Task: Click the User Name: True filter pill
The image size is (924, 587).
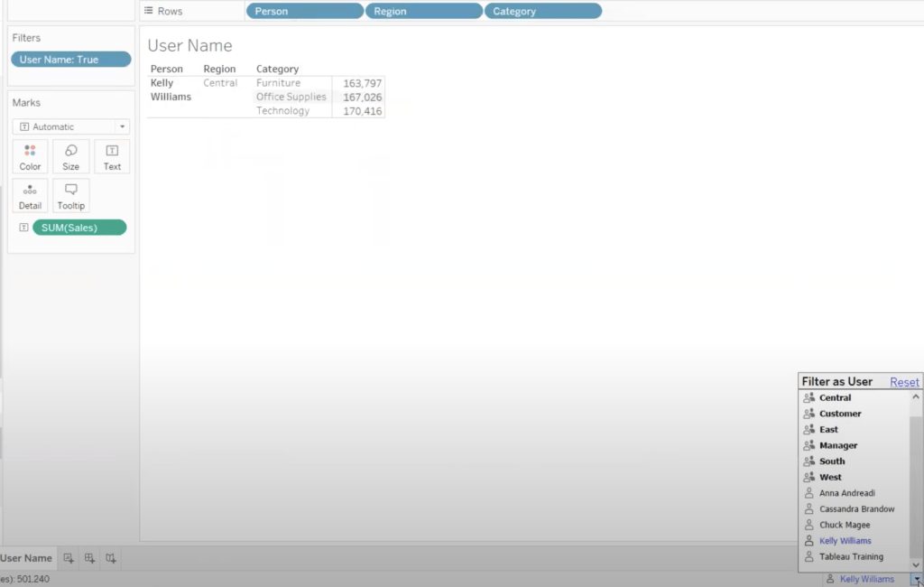Action: point(71,60)
